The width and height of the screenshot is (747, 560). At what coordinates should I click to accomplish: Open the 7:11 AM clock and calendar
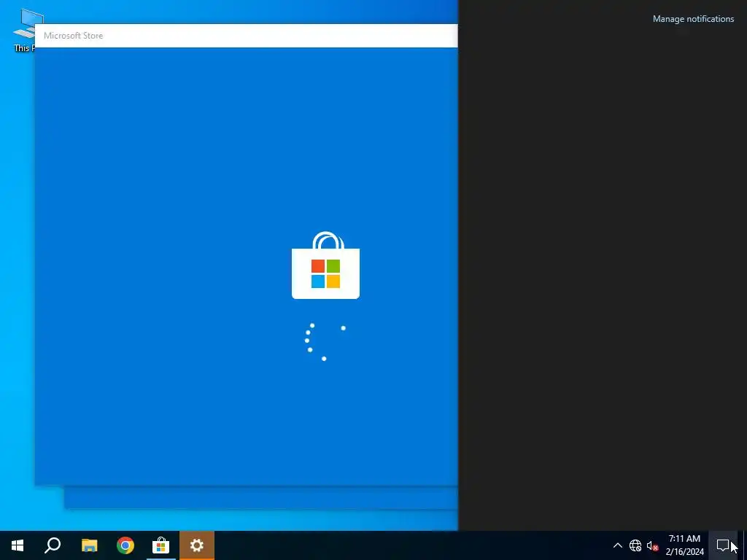684,545
